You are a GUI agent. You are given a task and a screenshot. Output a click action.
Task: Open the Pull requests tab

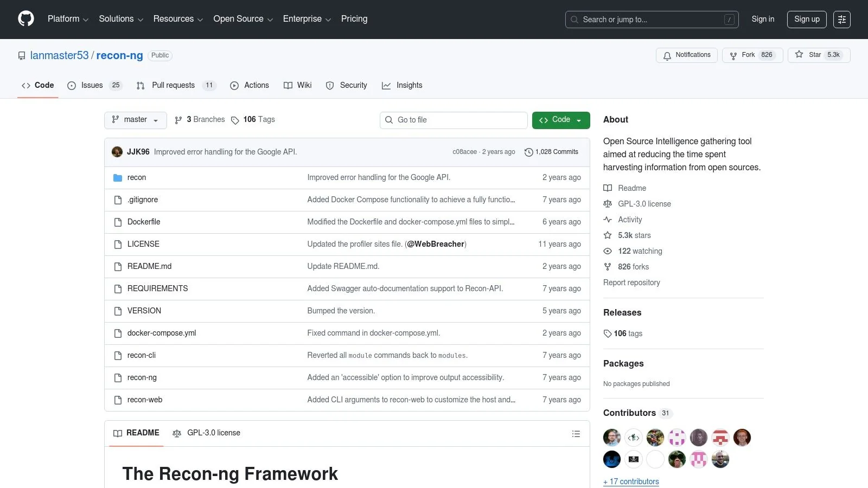pyautogui.click(x=176, y=85)
